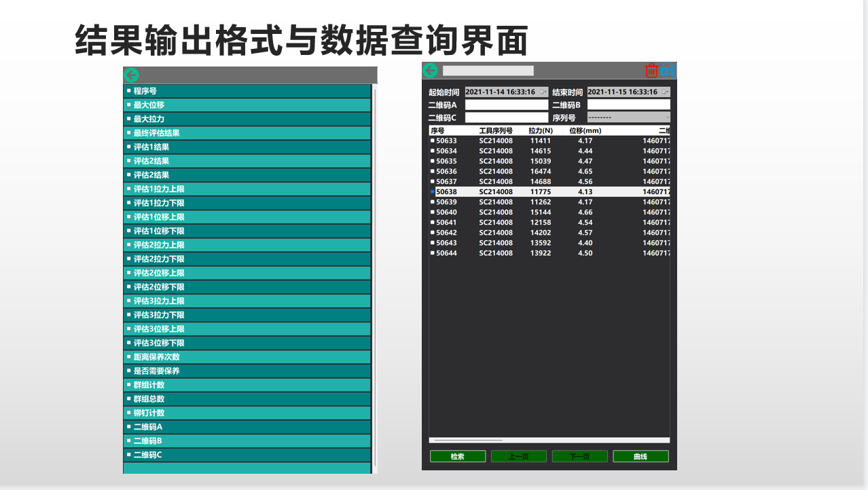The image size is (868, 490).
Task: Tick the checkbox for record 50644
Action: coord(432,253)
